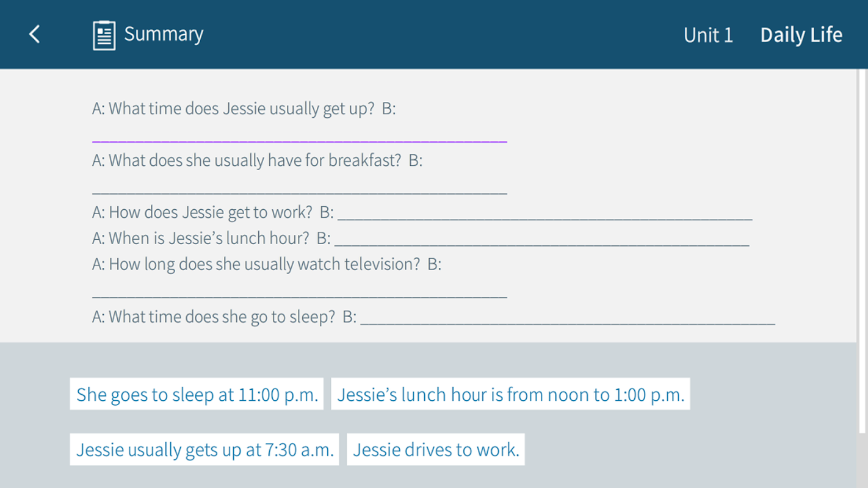Click the Summary clipboard icon
Viewport: 868px width, 488px height.
[104, 35]
